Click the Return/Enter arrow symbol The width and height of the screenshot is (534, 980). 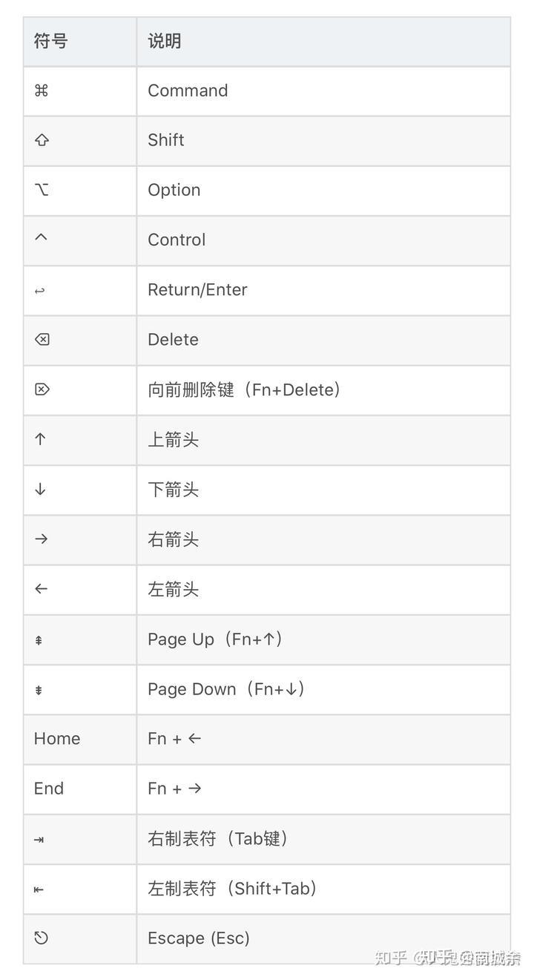[x=40, y=291]
